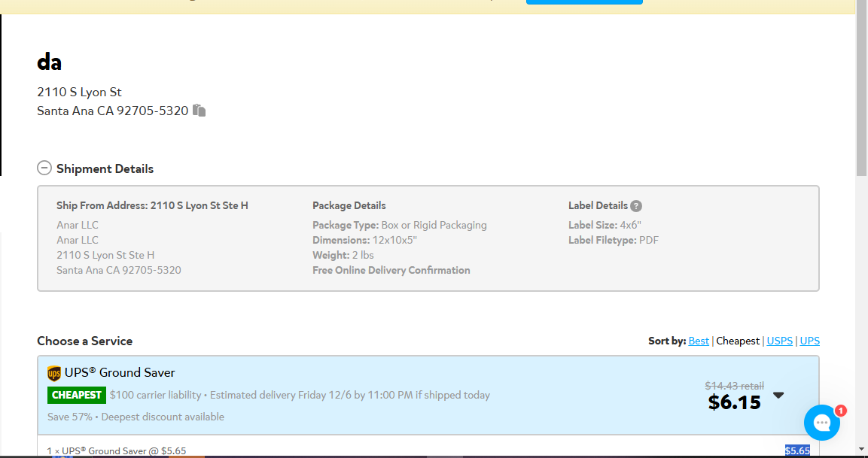
Task: Click 'Label Filetype: PDF' text
Action: [x=614, y=240]
